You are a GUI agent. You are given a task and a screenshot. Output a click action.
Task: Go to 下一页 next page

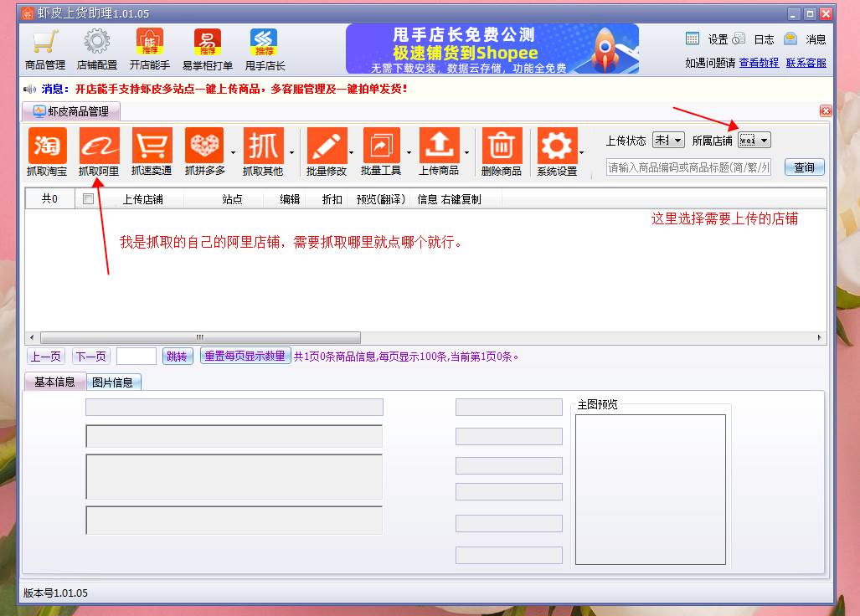pos(90,357)
